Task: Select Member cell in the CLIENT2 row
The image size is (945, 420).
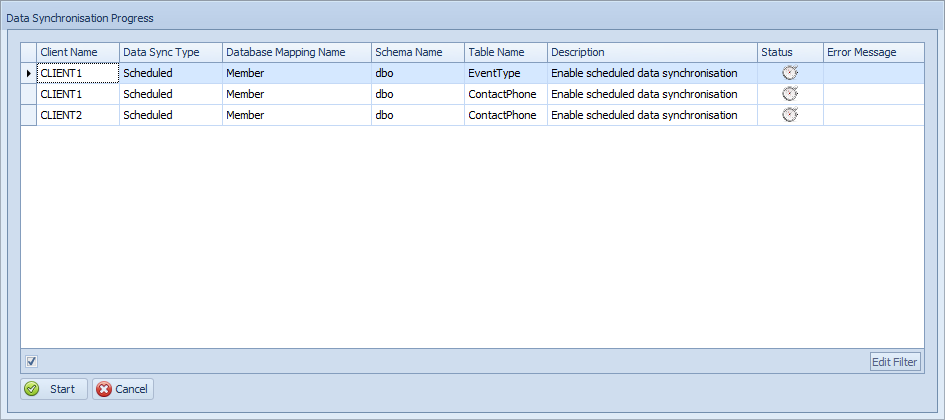Action: (297, 115)
